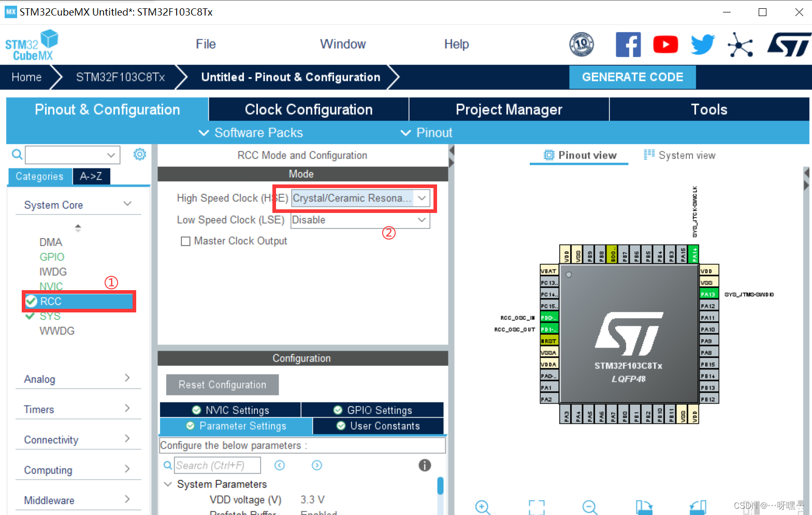812x515 pixels.
Task: Open the YouTube channel icon
Action: coord(665,45)
